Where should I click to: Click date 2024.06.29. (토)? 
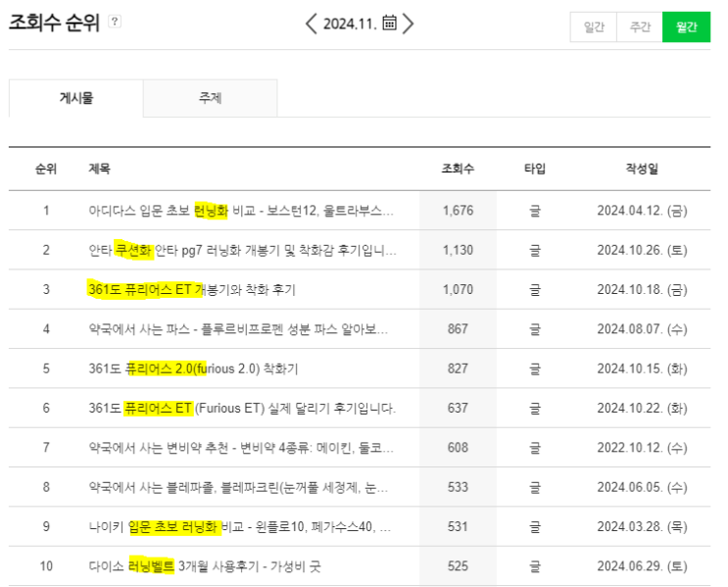pos(642,566)
